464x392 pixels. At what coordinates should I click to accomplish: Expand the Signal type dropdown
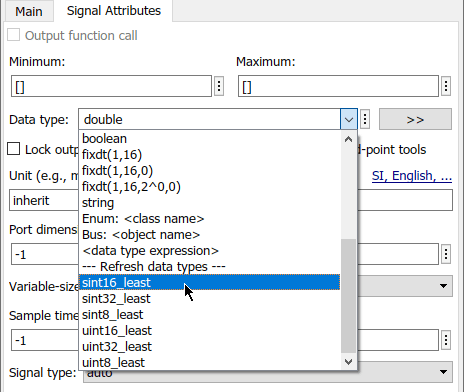(443, 372)
